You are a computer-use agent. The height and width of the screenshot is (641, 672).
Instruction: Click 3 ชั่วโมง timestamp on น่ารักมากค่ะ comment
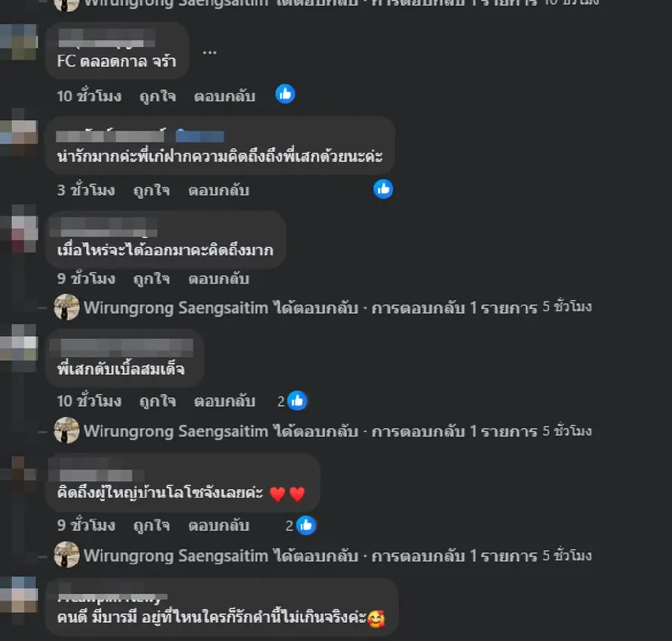tap(86, 190)
